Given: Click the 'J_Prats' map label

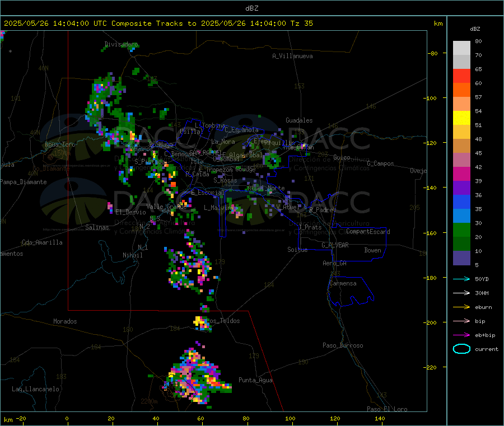Looking at the screenshot, I should (310, 227).
